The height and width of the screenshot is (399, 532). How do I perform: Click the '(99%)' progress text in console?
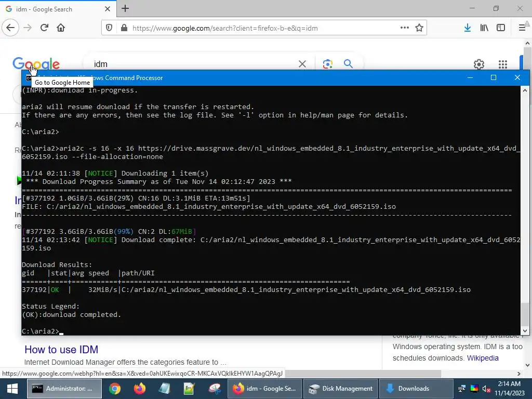tap(124, 231)
